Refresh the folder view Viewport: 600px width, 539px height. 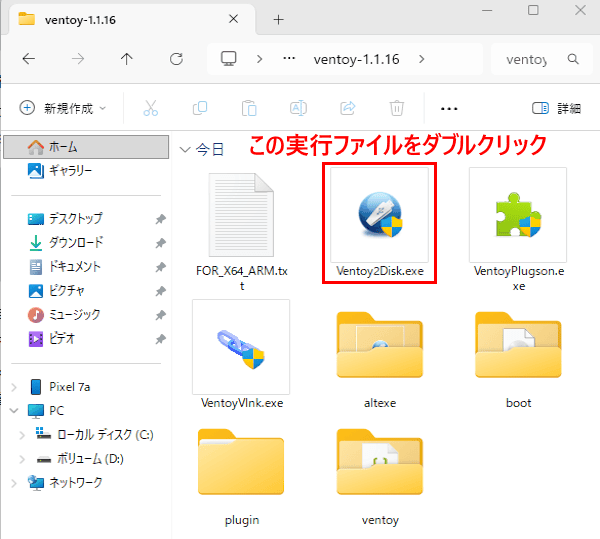pyautogui.click(x=176, y=59)
